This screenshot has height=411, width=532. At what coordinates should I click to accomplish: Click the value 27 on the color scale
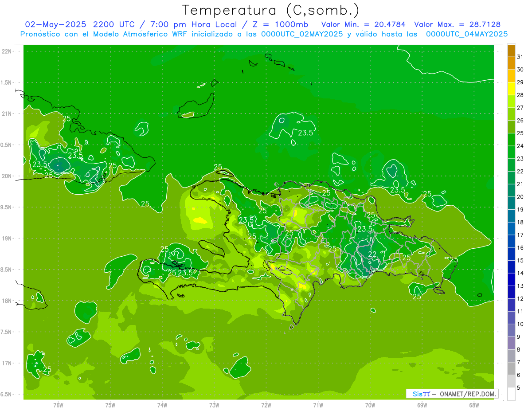pos(520,108)
